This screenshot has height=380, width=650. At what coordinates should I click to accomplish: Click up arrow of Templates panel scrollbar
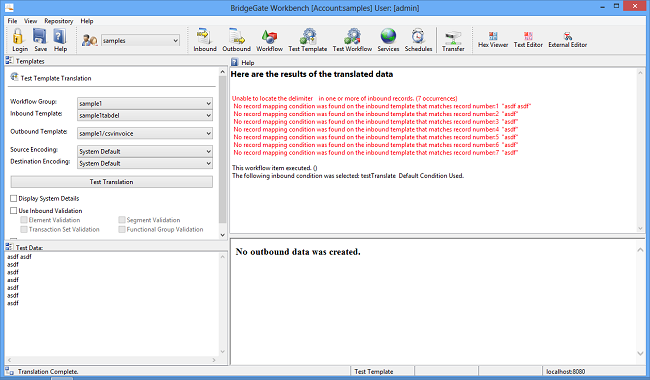223,72
